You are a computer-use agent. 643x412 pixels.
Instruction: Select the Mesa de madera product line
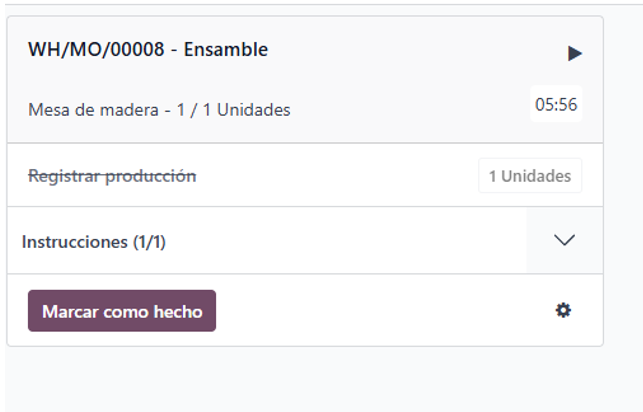pos(159,110)
